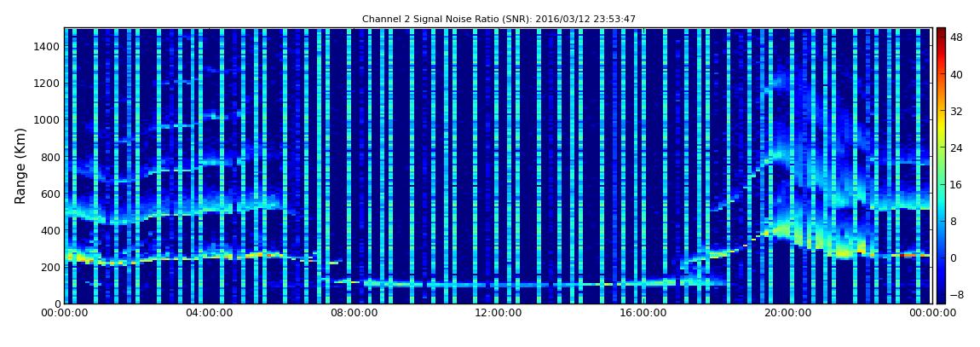
Task: Click the colorbar "24" value label
Action: [x=956, y=148]
